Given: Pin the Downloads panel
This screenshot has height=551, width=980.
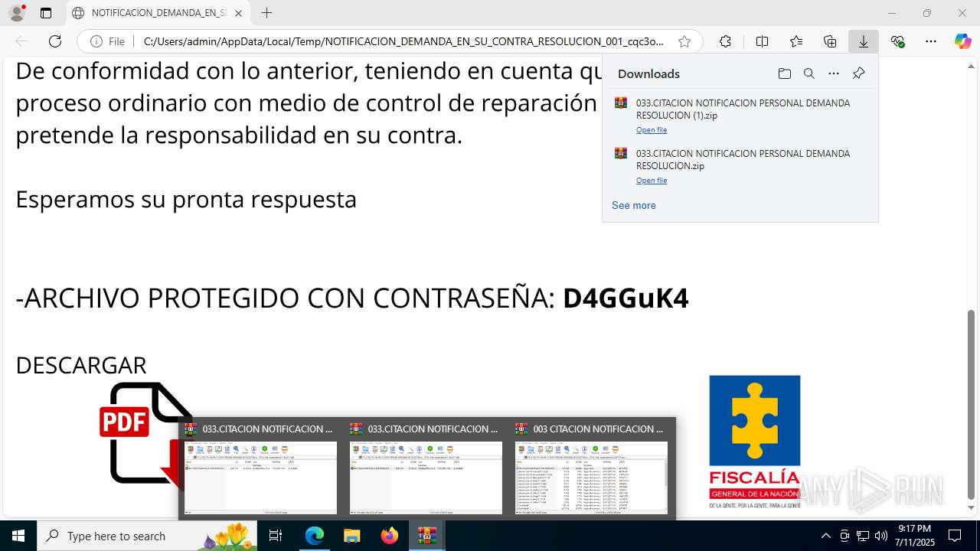Looking at the screenshot, I should click(858, 73).
